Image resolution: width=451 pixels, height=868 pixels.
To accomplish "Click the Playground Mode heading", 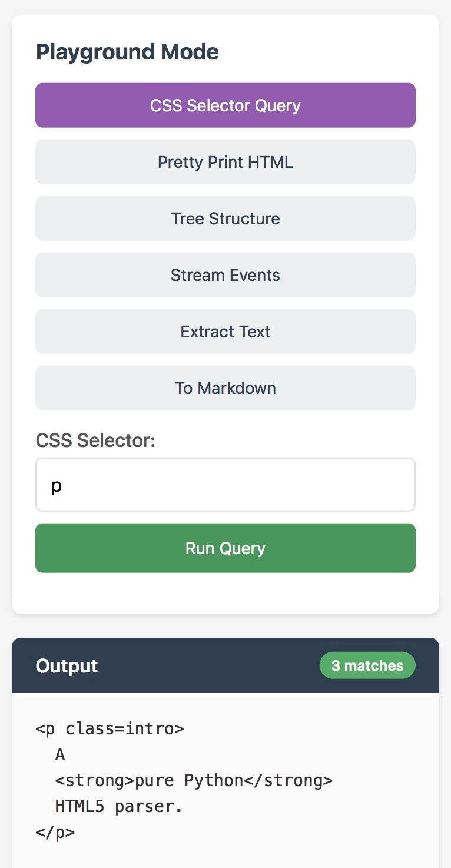I will point(127,51).
